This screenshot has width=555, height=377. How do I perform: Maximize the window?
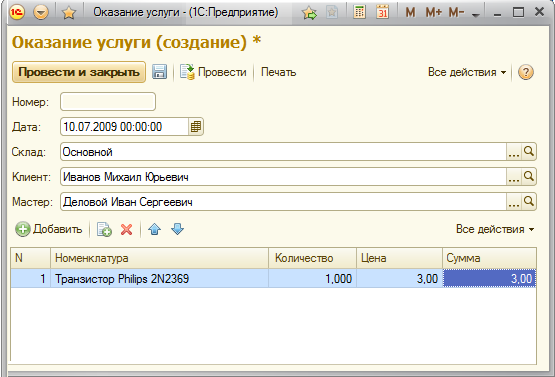(518, 13)
